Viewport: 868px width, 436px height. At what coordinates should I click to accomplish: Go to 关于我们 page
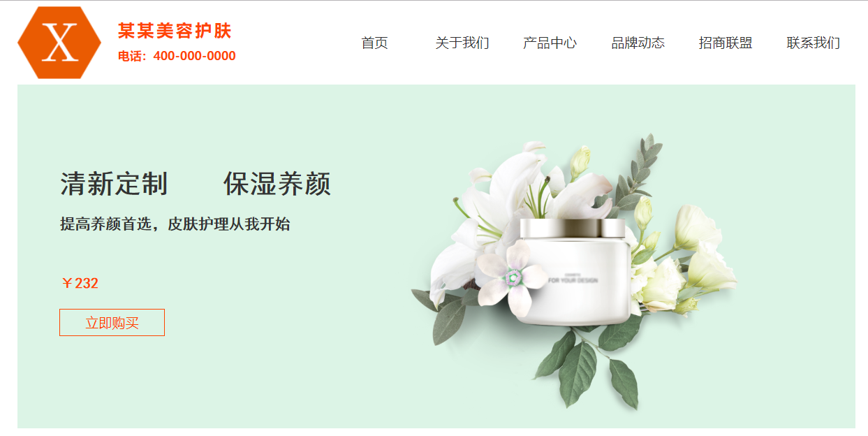[462, 43]
